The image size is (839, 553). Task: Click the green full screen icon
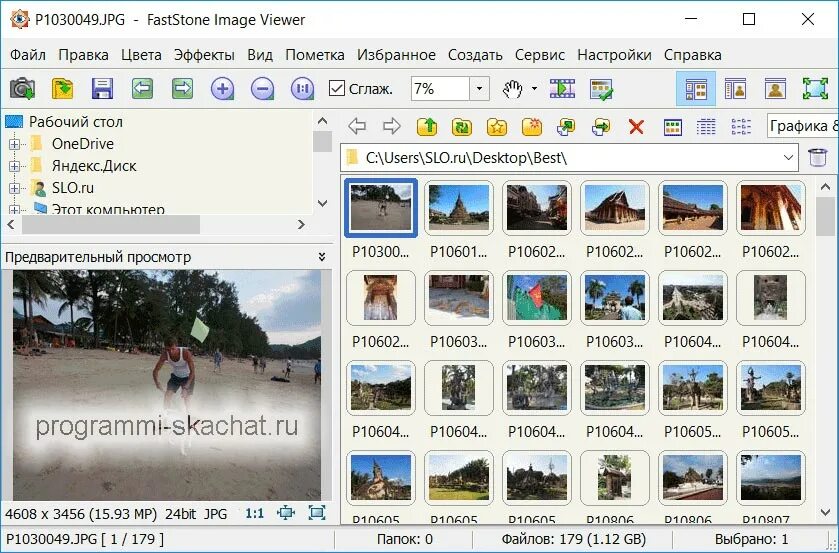tap(815, 89)
